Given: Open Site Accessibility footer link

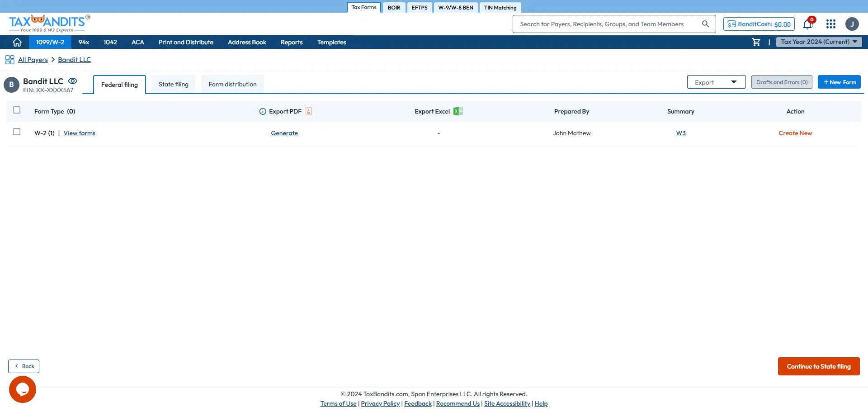Looking at the screenshot, I should (507, 403).
